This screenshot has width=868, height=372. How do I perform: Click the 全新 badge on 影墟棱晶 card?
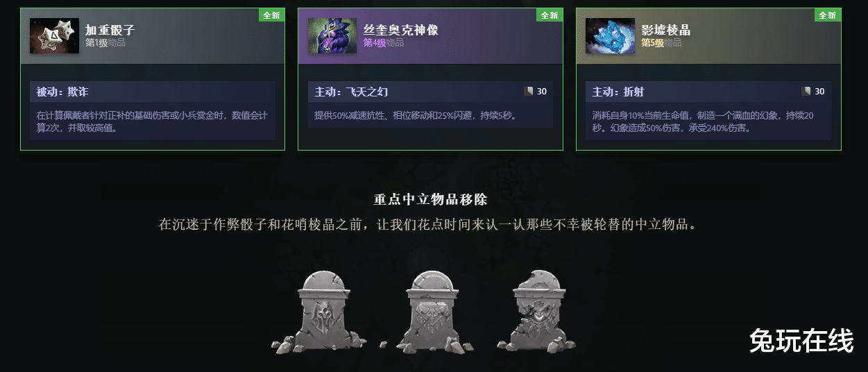pyautogui.click(x=828, y=15)
